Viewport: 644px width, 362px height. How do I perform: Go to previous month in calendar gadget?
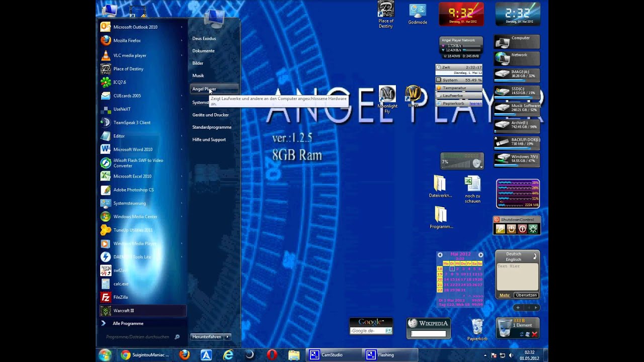[x=440, y=255]
